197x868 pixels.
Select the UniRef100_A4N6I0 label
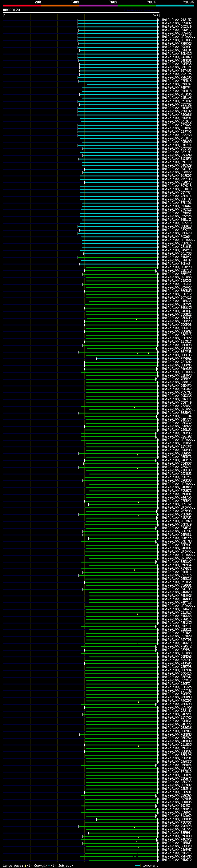point(177,860)
